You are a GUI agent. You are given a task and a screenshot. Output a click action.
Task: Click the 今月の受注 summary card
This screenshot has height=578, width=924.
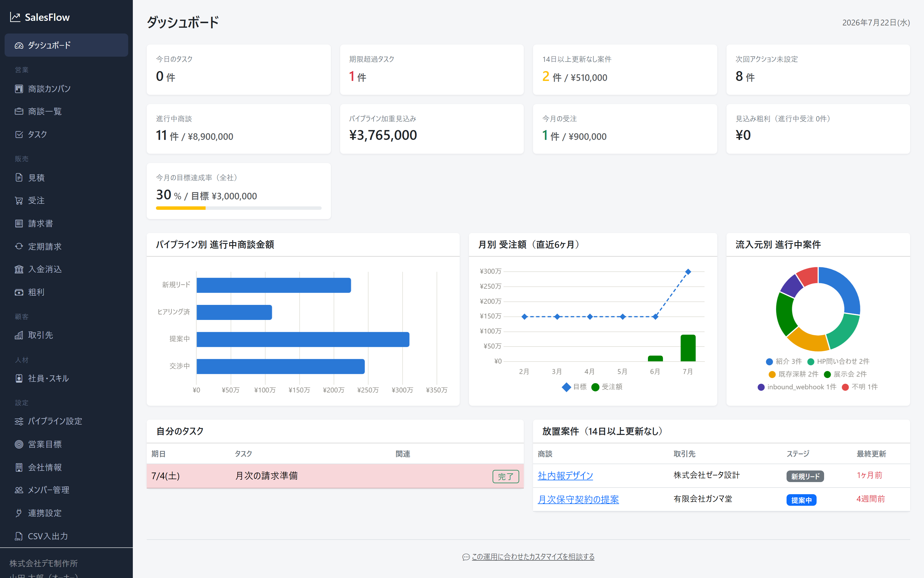click(x=625, y=129)
